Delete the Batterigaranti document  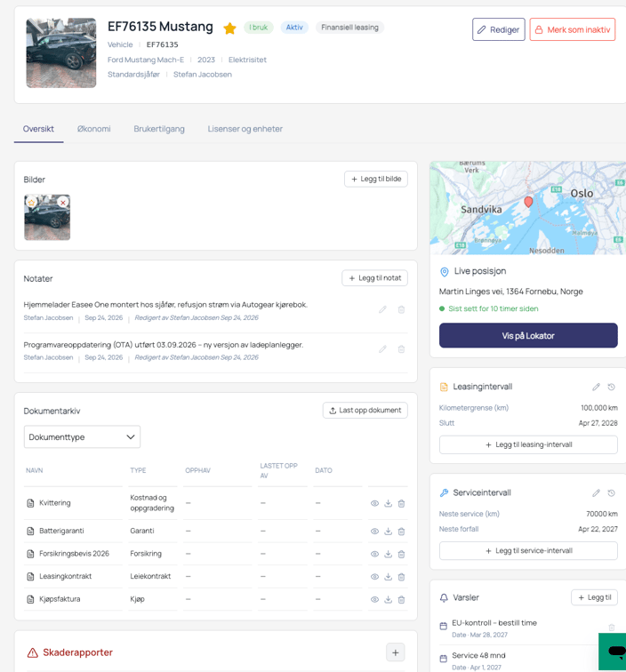[401, 531]
